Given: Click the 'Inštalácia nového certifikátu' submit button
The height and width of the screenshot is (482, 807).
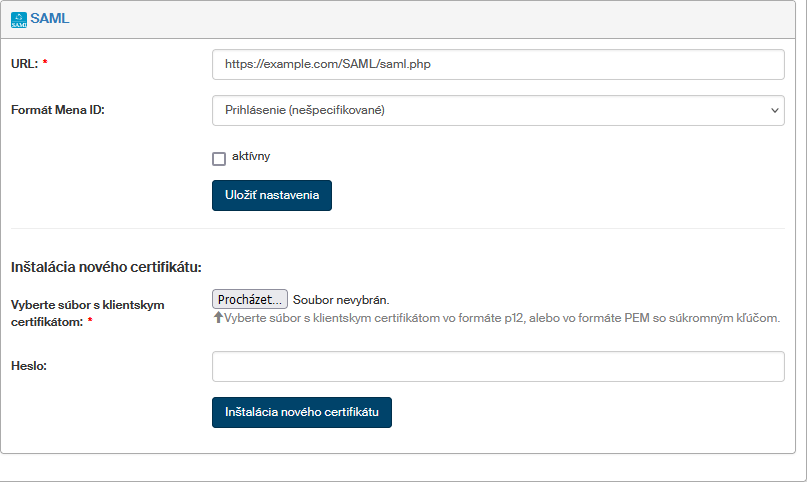Looking at the screenshot, I should (301, 412).
